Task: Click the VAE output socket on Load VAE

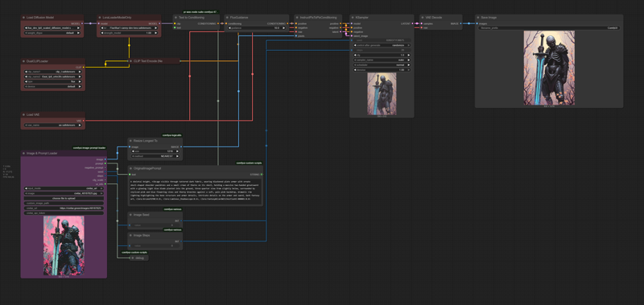Action: tap(84, 121)
